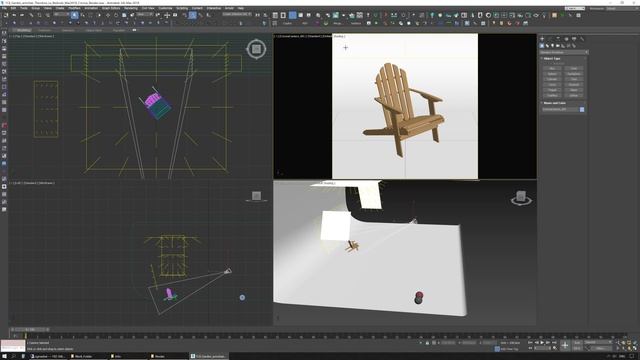Click the Unlink Selection tool

point(39,15)
